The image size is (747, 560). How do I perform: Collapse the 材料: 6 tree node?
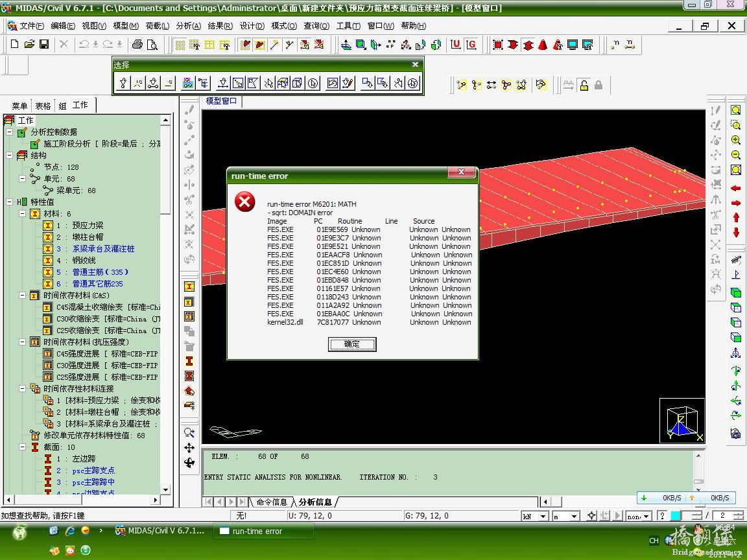coord(22,214)
